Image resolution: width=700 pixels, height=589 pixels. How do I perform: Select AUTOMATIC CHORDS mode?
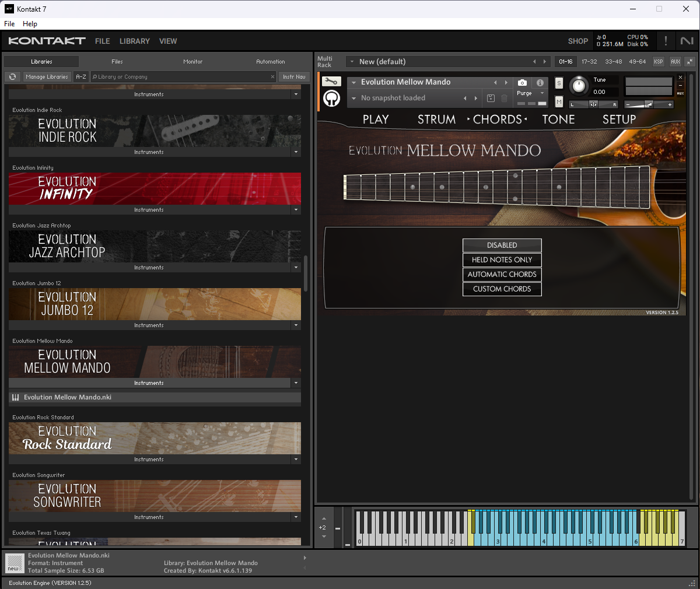tap(502, 274)
